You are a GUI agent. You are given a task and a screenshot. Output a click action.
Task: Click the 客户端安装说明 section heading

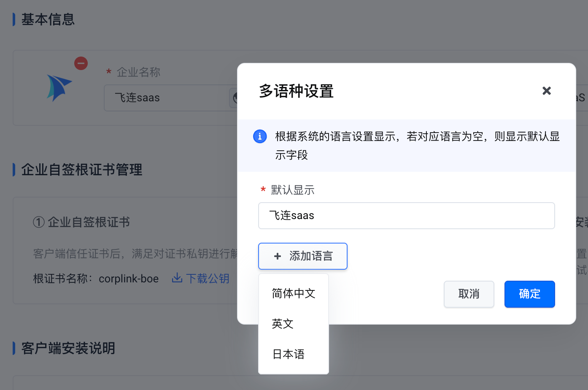point(68,348)
